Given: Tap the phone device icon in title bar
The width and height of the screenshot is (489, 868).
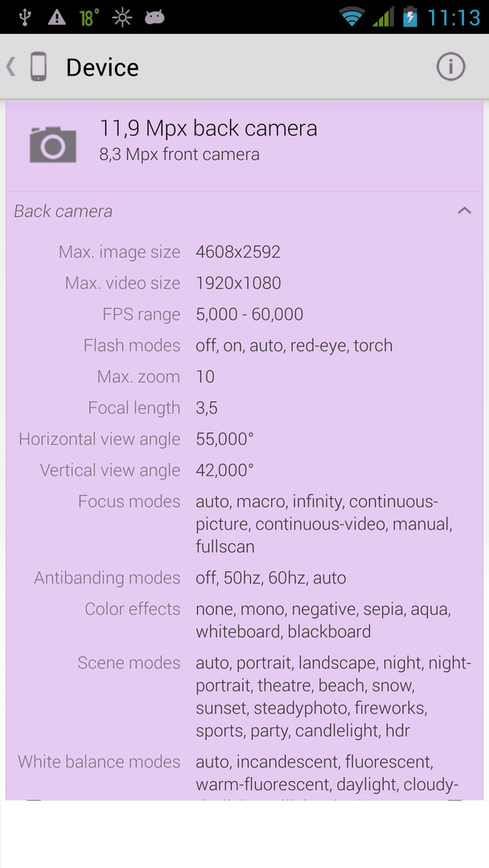Looking at the screenshot, I should coord(39,67).
